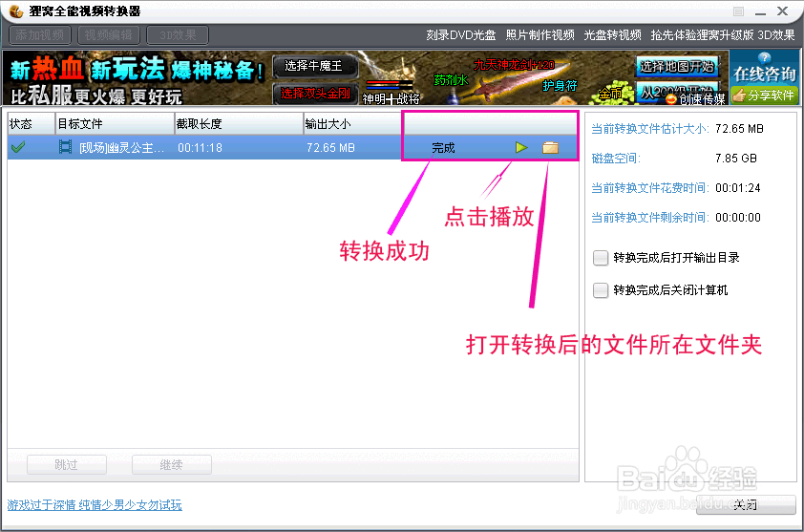Viewport: 804px width, 532px height.
Task: Click the sword image in banner
Action: (x=518, y=80)
